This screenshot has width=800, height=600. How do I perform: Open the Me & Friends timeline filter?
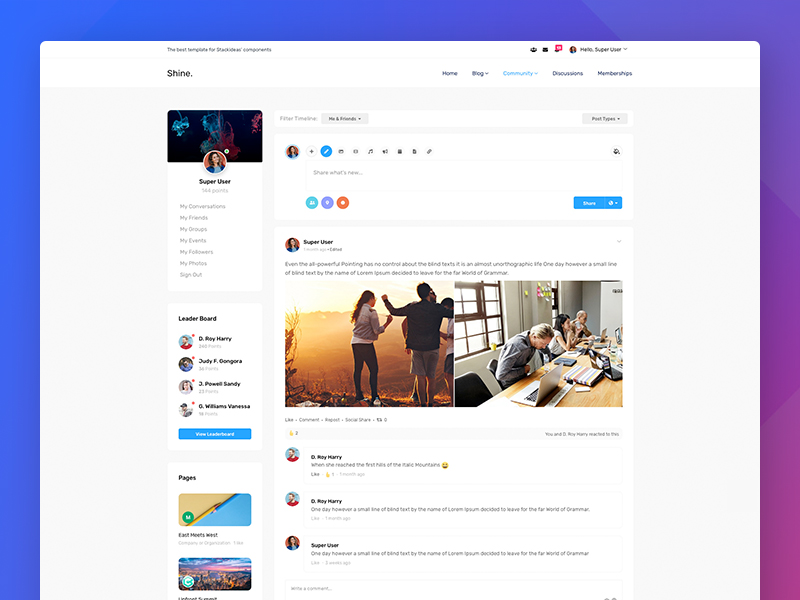[345, 119]
